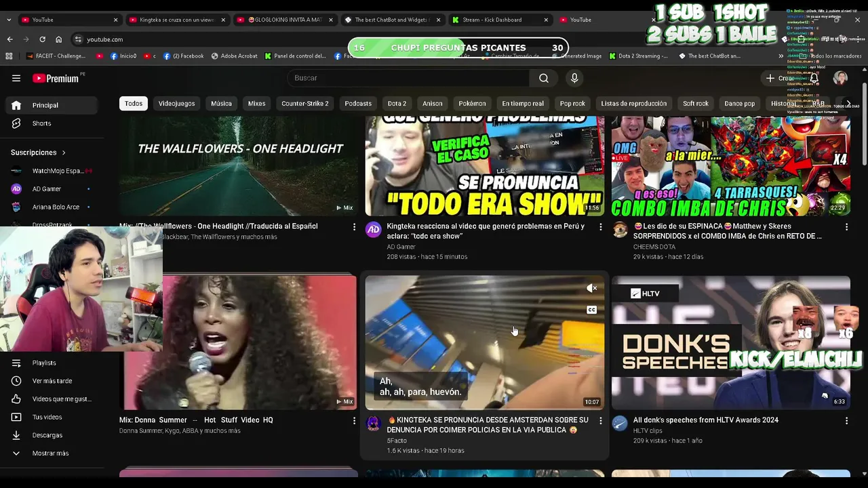Click the browser home button
This screenshot has width=868, height=488.
coord(58,39)
